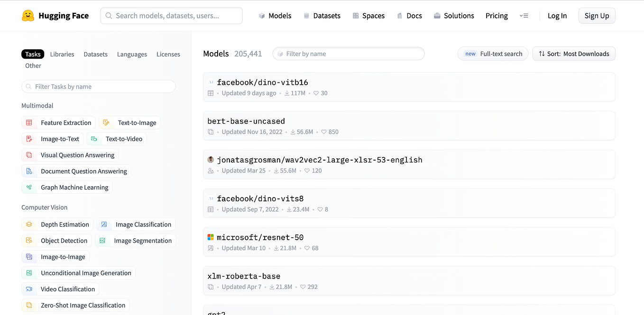Image resolution: width=644 pixels, height=315 pixels.
Task: Select the Image-to-Text task icon
Action: click(29, 138)
